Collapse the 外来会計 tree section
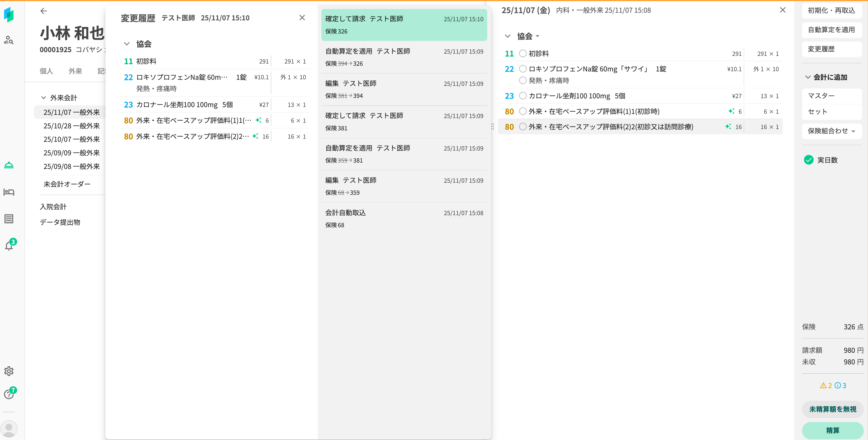 click(43, 98)
